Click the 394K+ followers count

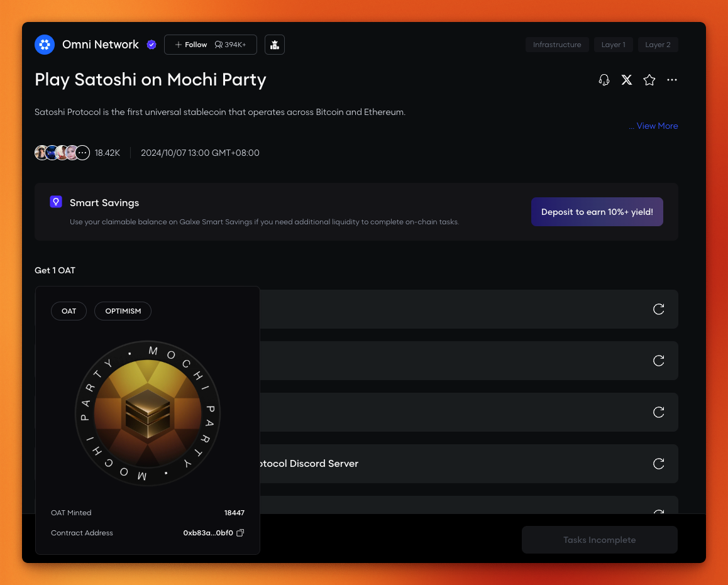(x=230, y=45)
